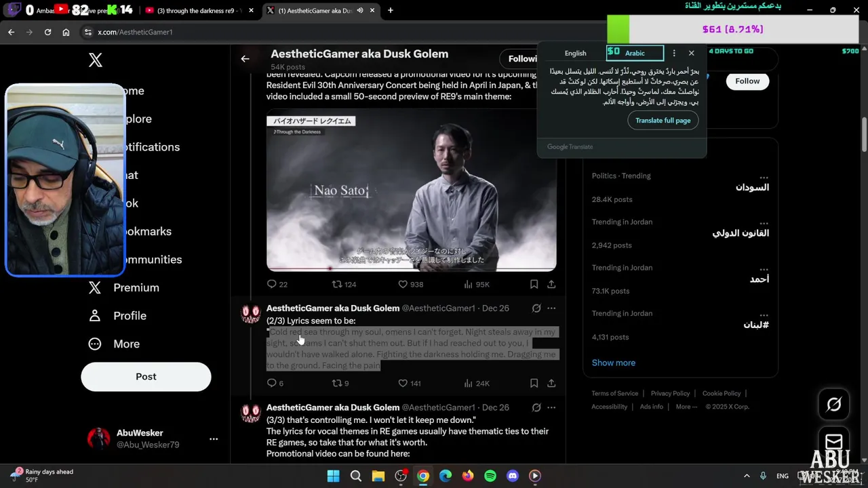
Task: Open Discord from taskbar
Action: (x=513, y=476)
